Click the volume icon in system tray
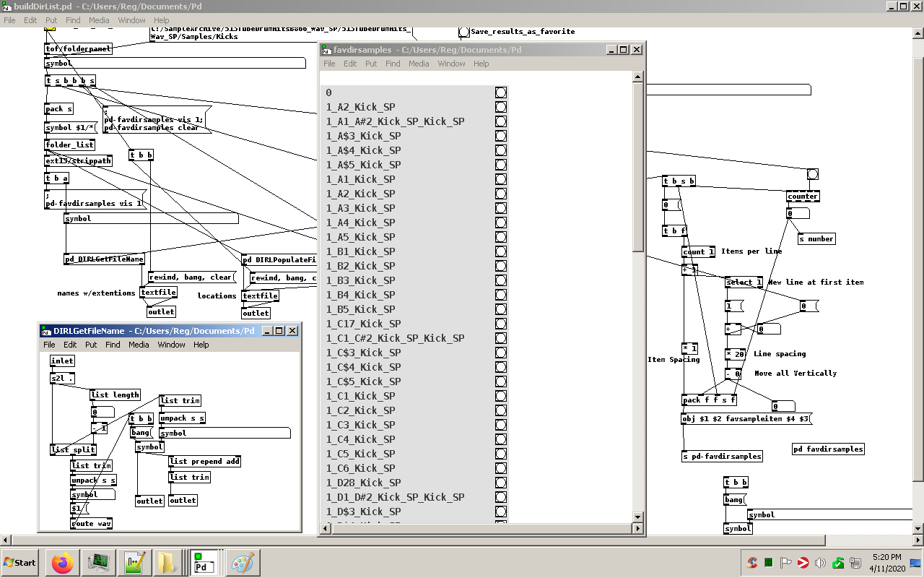 click(820, 563)
